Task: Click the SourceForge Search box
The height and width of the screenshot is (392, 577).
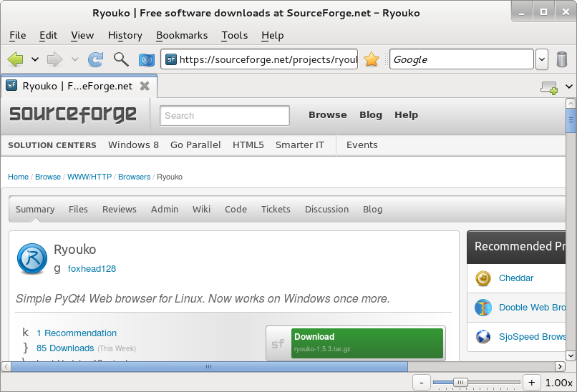Action: [x=225, y=115]
